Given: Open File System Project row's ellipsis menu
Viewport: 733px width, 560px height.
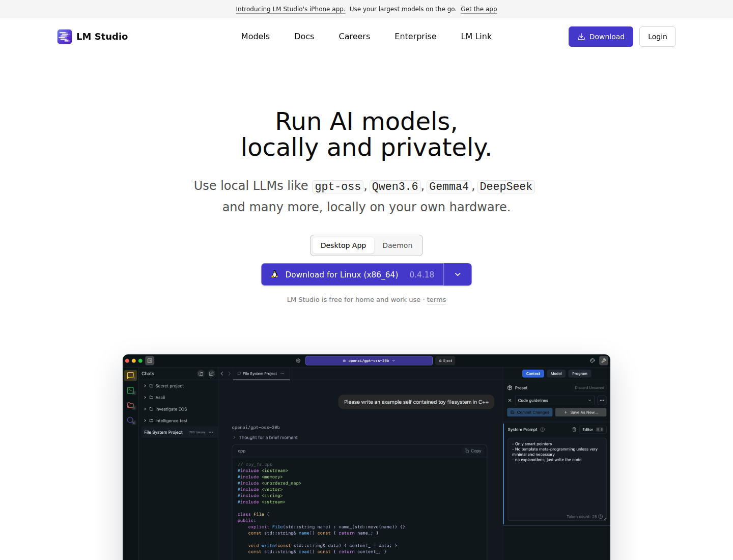Looking at the screenshot, I should [211, 432].
